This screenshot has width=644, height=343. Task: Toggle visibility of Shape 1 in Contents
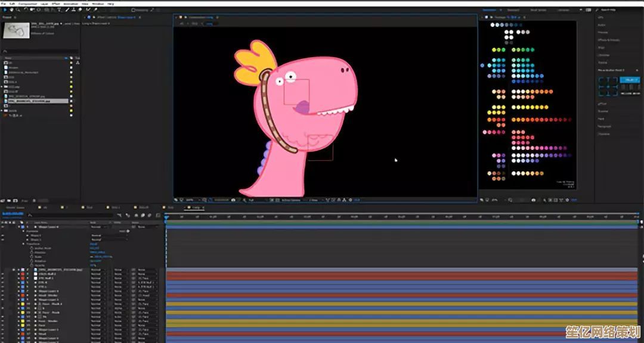[x=4, y=239]
